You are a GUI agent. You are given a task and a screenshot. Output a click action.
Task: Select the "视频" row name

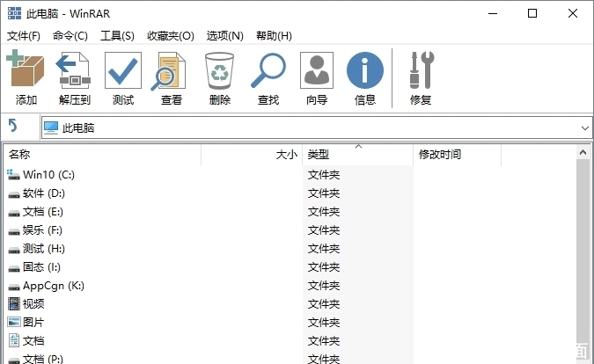(x=33, y=304)
